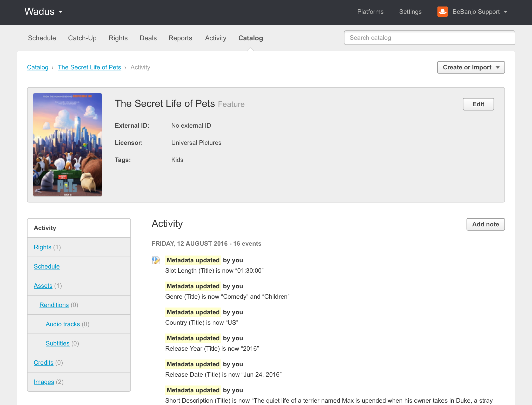Focus the Search catalog field

(429, 38)
